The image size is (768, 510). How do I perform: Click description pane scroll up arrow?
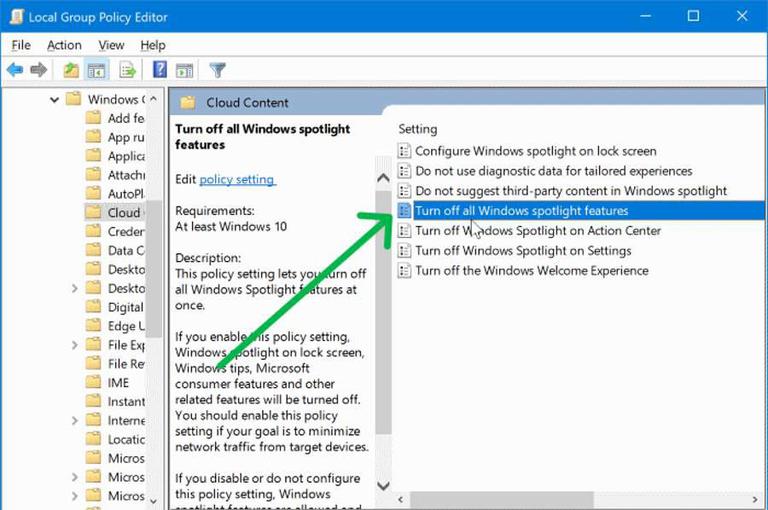tap(384, 178)
